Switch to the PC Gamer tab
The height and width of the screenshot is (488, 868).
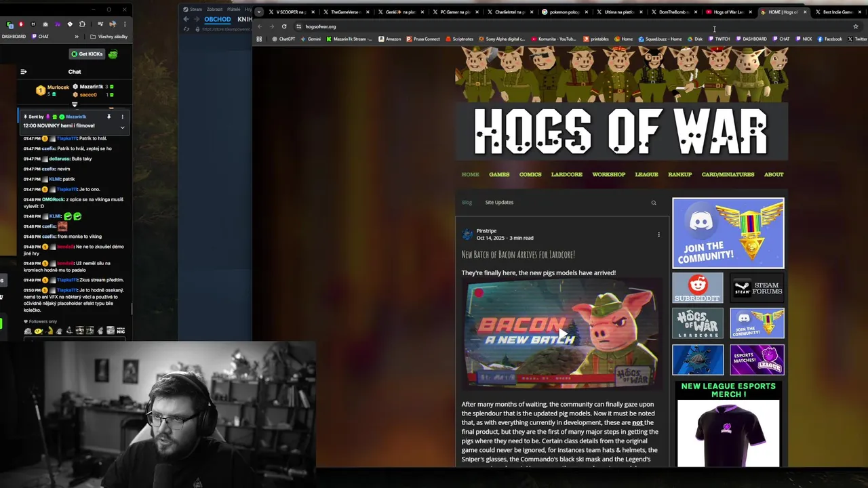click(454, 12)
